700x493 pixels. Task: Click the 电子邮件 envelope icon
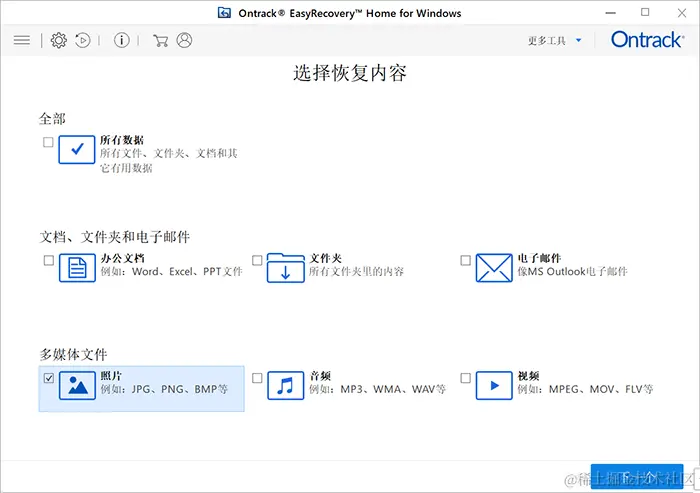click(494, 267)
